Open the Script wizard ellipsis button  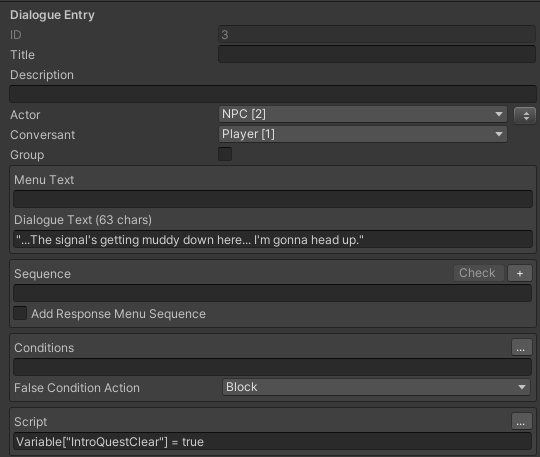click(521, 421)
